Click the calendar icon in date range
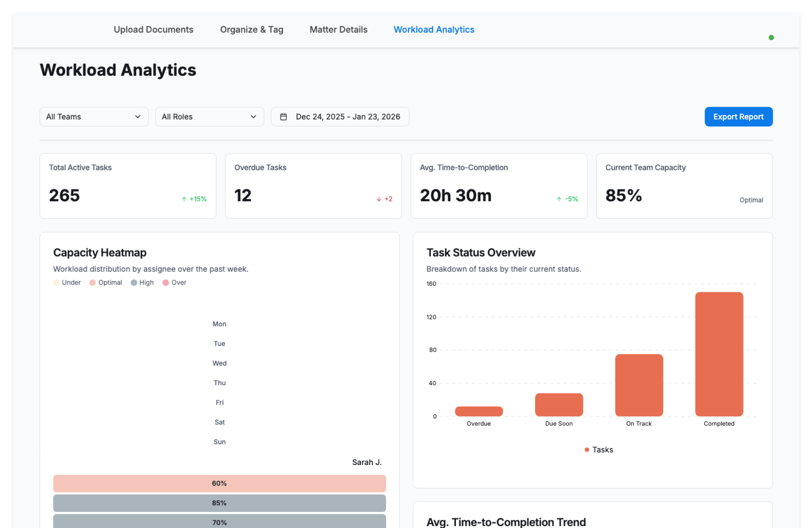The height and width of the screenshot is (528, 812). click(x=283, y=117)
